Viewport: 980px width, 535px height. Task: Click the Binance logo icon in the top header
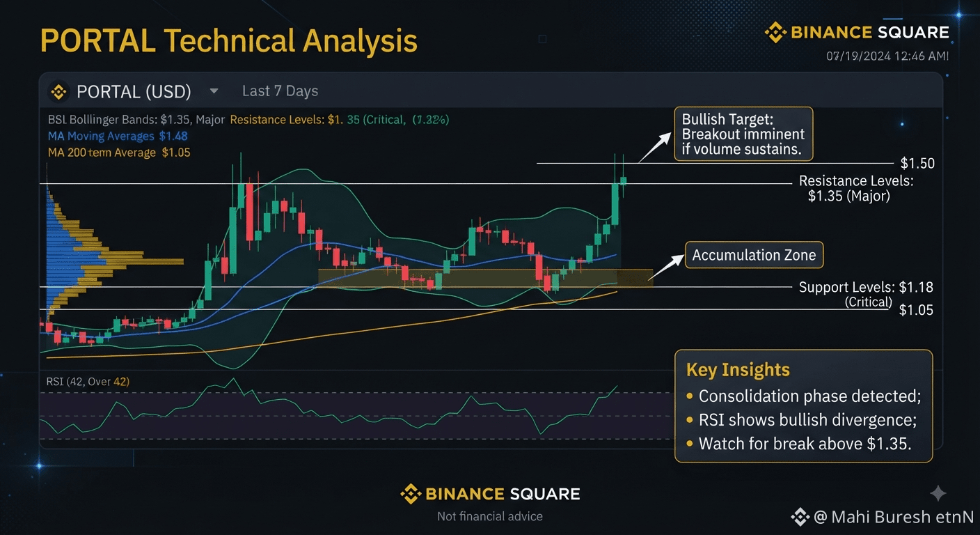point(775,32)
